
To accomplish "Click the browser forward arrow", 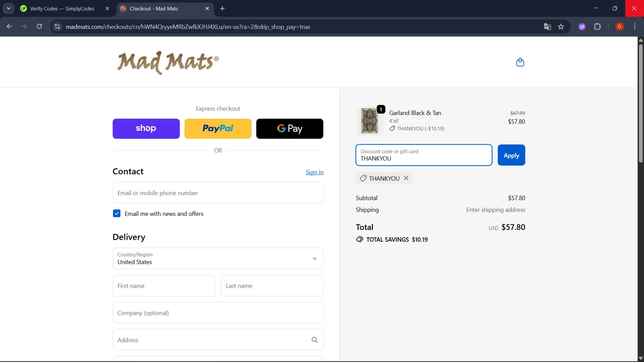I will click(24, 27).
